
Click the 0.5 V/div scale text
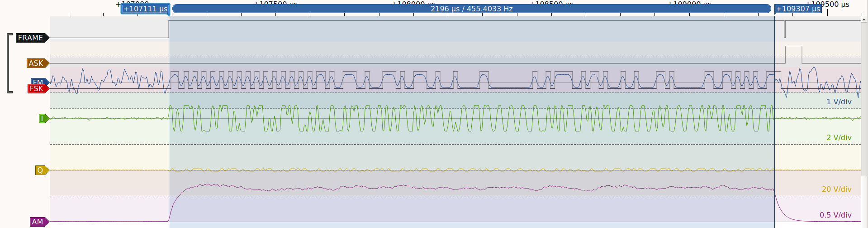pos(835,215)
